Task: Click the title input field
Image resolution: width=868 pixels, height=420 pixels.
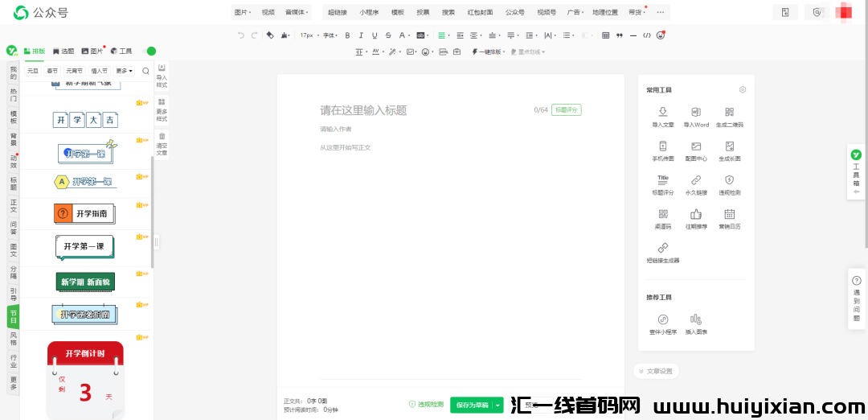Action: pos(418,110)
